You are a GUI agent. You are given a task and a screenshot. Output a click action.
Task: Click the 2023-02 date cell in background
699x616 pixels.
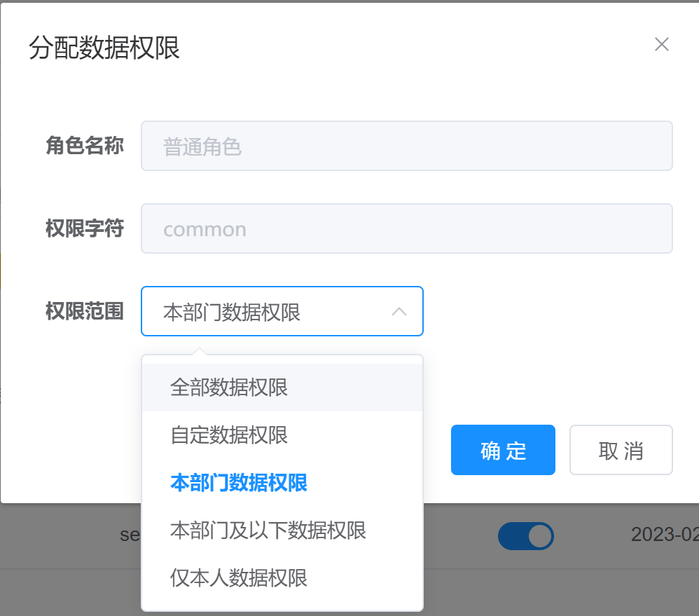pos(665,535)
